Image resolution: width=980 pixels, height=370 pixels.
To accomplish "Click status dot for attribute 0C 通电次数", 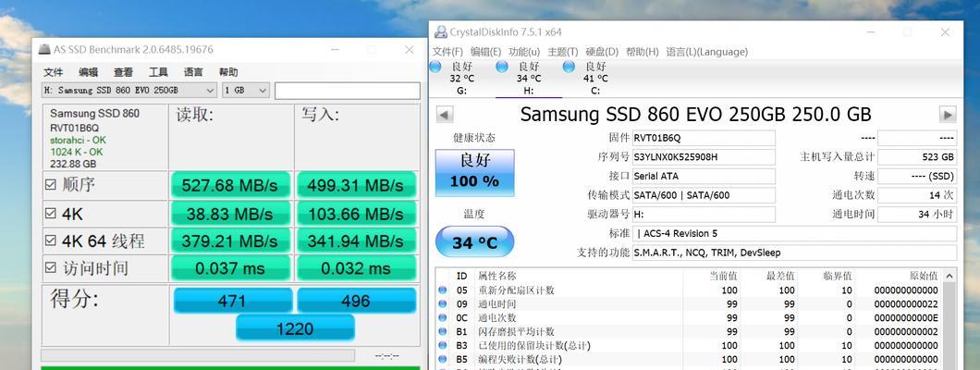I will point(443,317).
